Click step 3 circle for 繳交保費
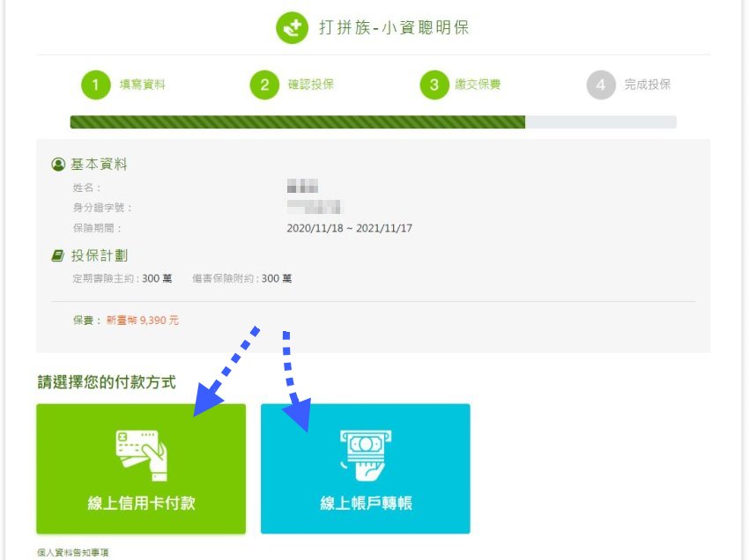 click(x=434, y=85)
